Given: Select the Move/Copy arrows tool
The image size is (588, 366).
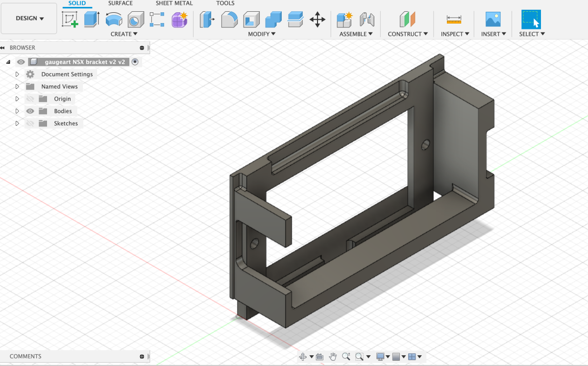Looking at the screenshot, I should point(318,20).
